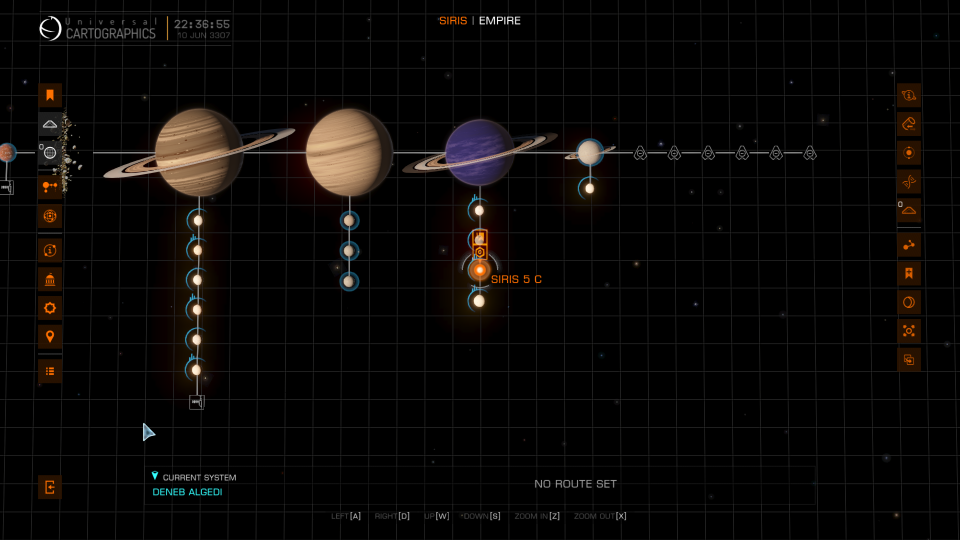Click the right sidebar ship icon marked 0
960x540 pixels.
(909, 210)
